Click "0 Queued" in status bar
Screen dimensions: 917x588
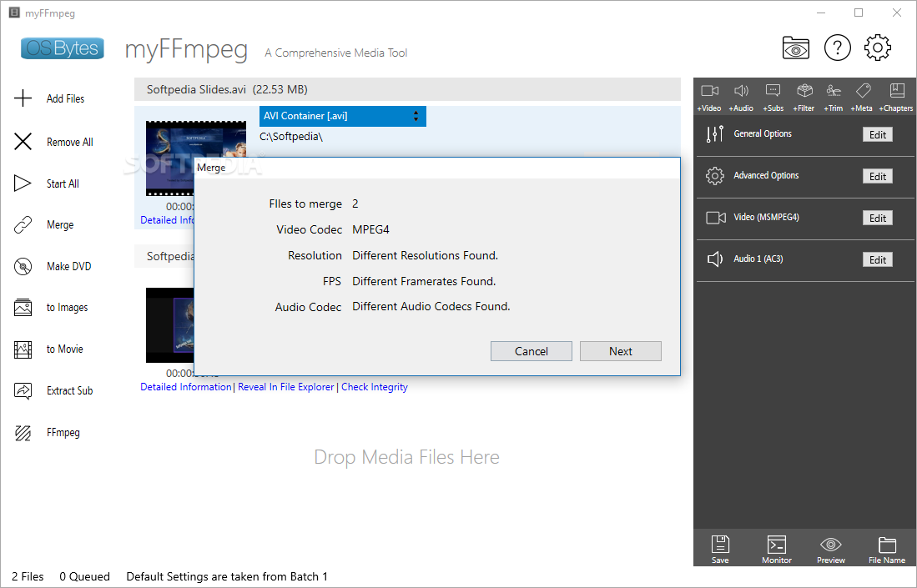[x=85, y=576]
